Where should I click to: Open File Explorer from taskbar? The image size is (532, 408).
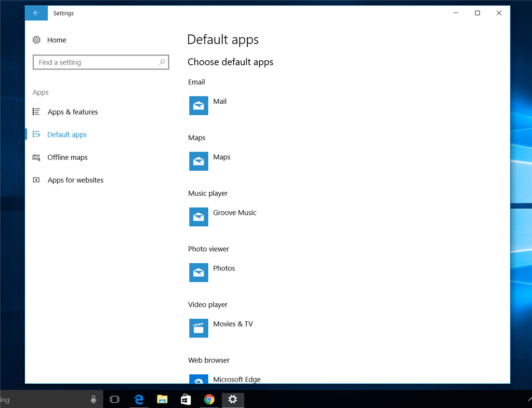point(162,400)
